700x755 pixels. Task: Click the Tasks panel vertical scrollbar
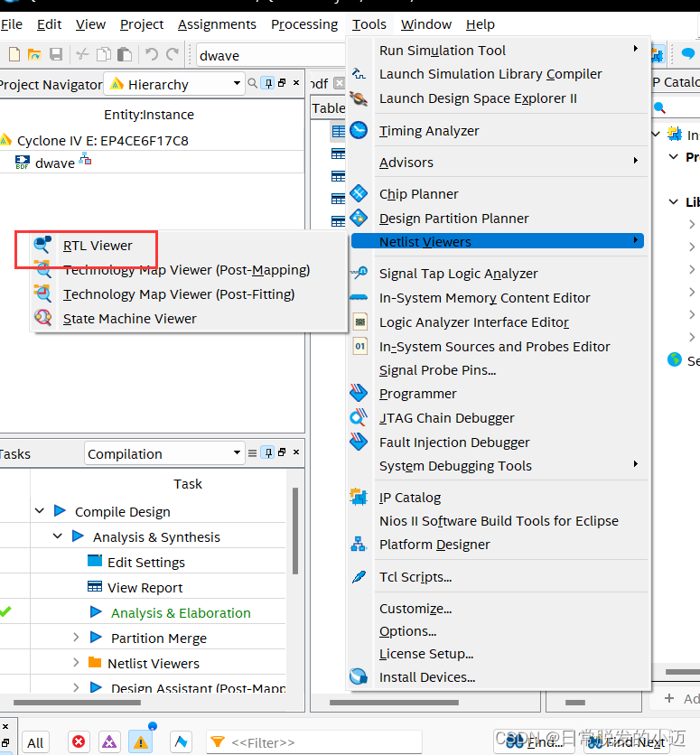click(x=295, y=531)
